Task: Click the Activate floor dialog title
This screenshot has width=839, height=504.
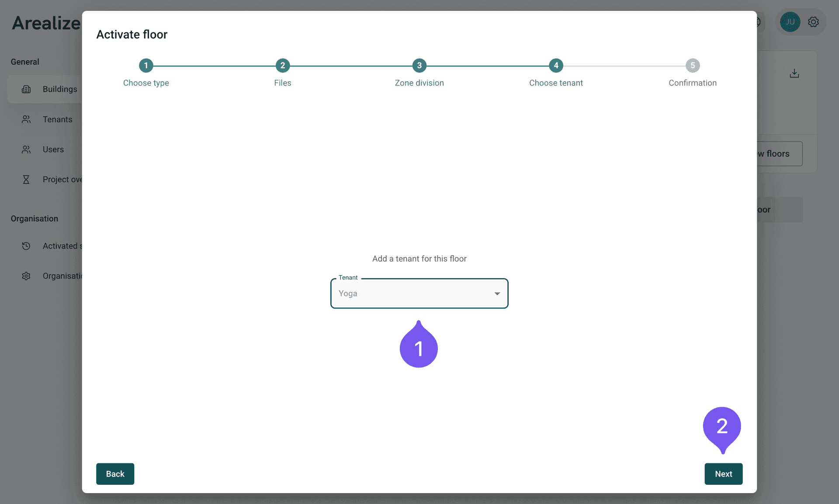Action: point(132,35)
